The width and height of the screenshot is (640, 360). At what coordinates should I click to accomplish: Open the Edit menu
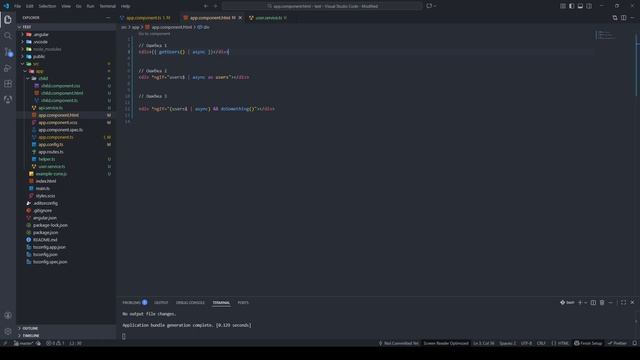(x=30, y=6)
